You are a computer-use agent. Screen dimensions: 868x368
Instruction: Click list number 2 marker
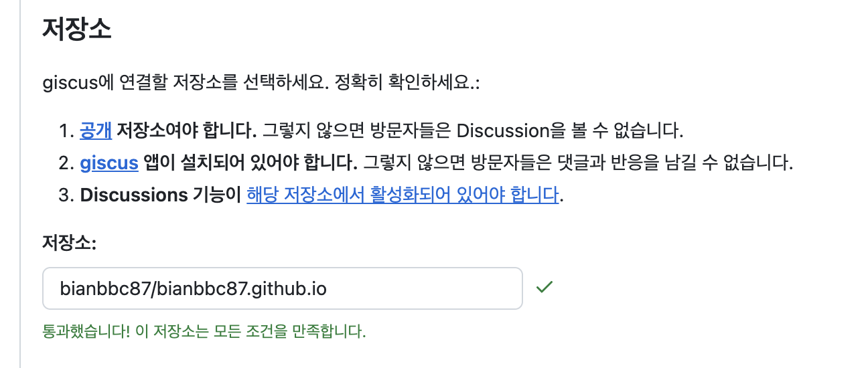pyautogui.click(x=66, y=163)
